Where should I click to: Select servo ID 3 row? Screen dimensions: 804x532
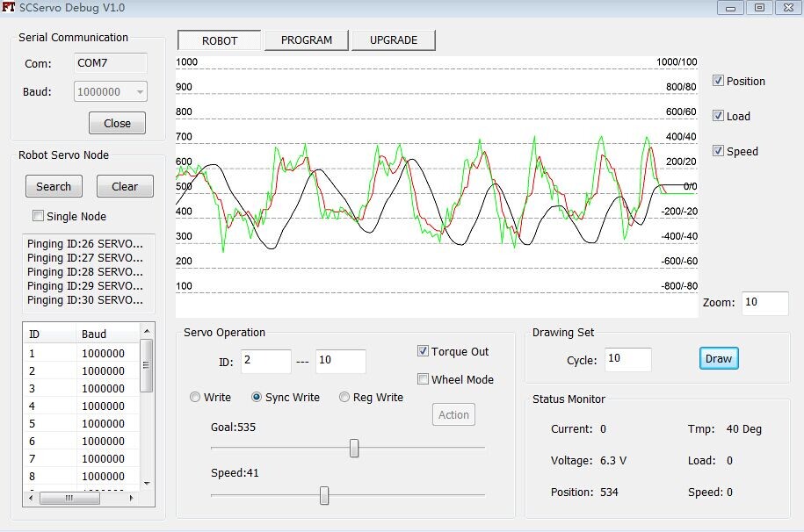pos(81,389)
